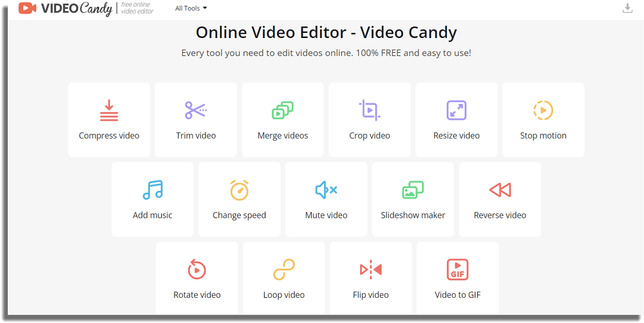Open the Crop video label
Image resolution: width=644 pixels, height=323 pixels.
click(x=370, y=135)
